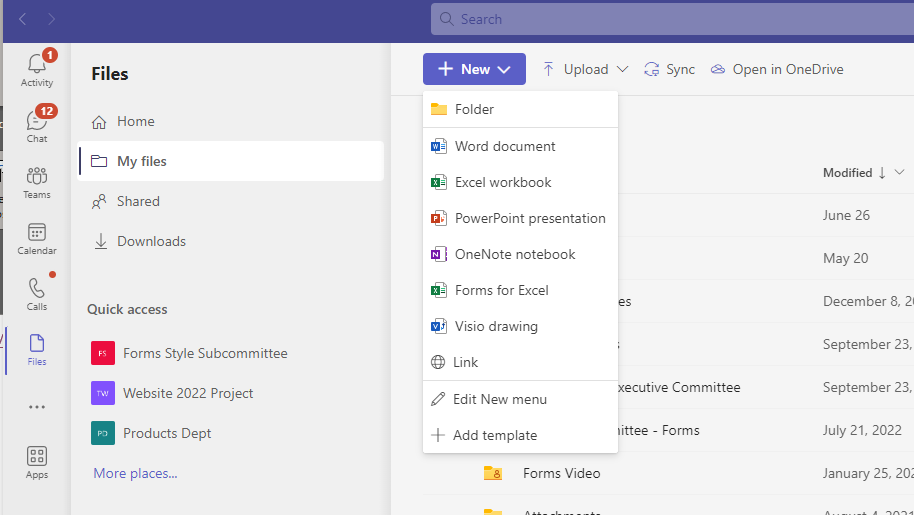Create new Forms for Excel
Screen dimensions: 914x515
(x=520, y=290)
